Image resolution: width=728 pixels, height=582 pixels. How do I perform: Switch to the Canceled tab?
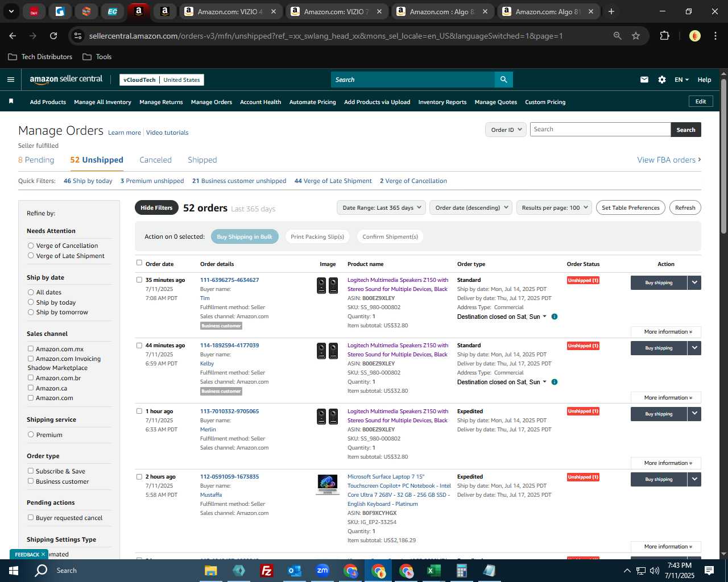click(x=155, y=160)
